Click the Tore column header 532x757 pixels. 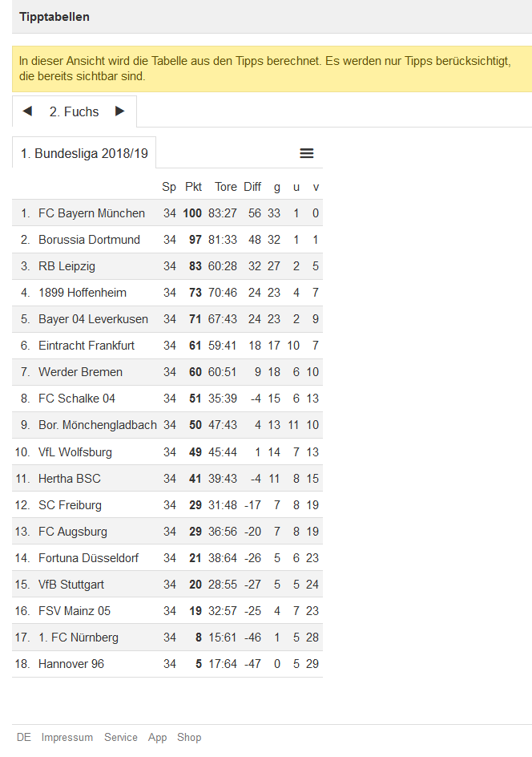tap(226, 187)
